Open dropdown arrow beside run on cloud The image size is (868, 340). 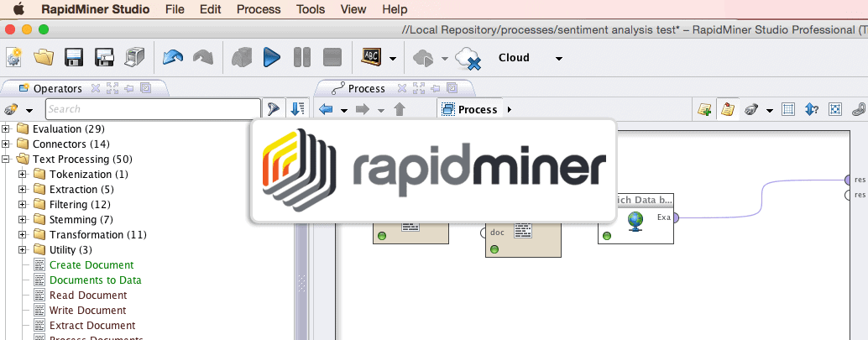coord(445,58)
